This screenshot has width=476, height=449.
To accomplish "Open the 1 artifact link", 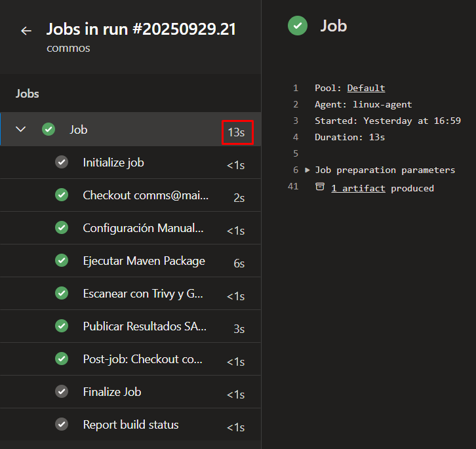I will point(358,188).
